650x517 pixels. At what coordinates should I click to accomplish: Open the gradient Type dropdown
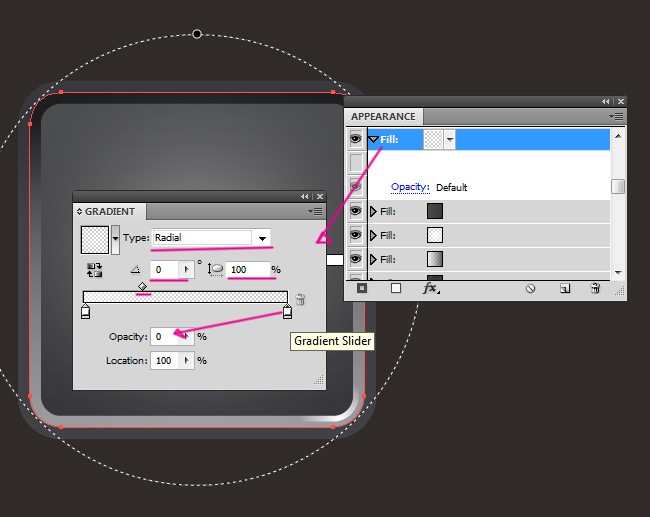[x=263, y=238]
